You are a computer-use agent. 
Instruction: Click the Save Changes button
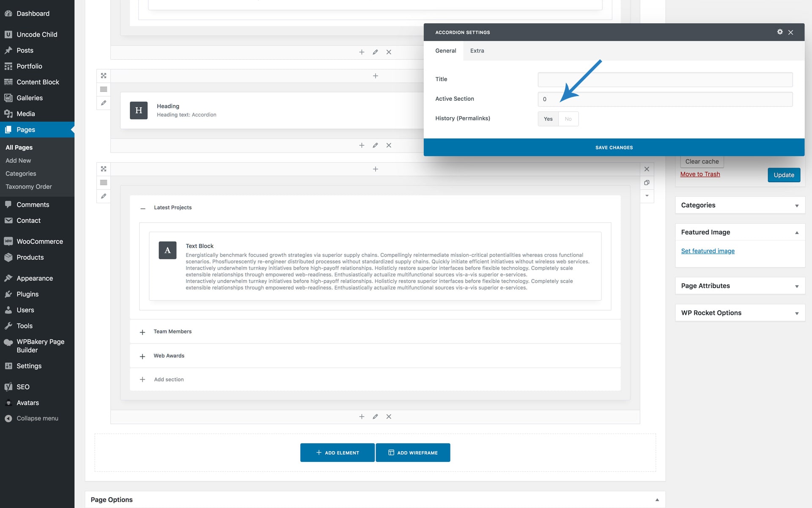click(x=614, y=147)
